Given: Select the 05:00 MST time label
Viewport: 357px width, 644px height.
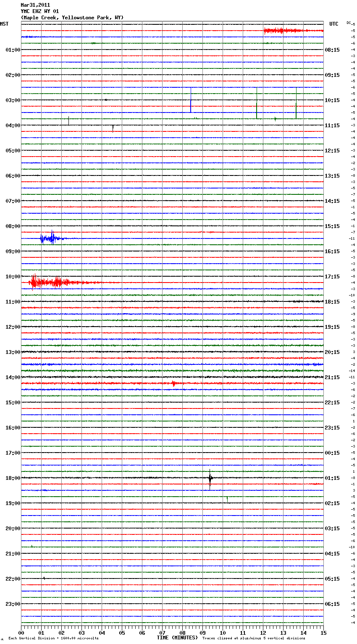Looking at the screenshot, I should click(x=13, y=151).
